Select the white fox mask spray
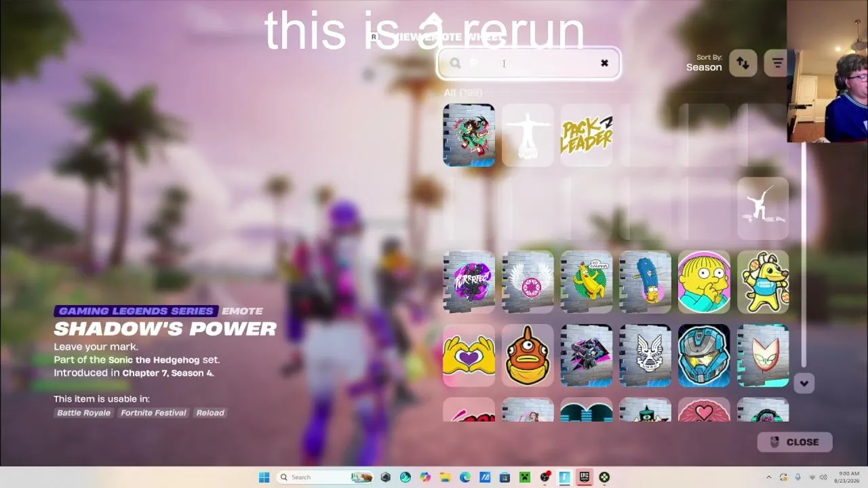 coord(763,356)
